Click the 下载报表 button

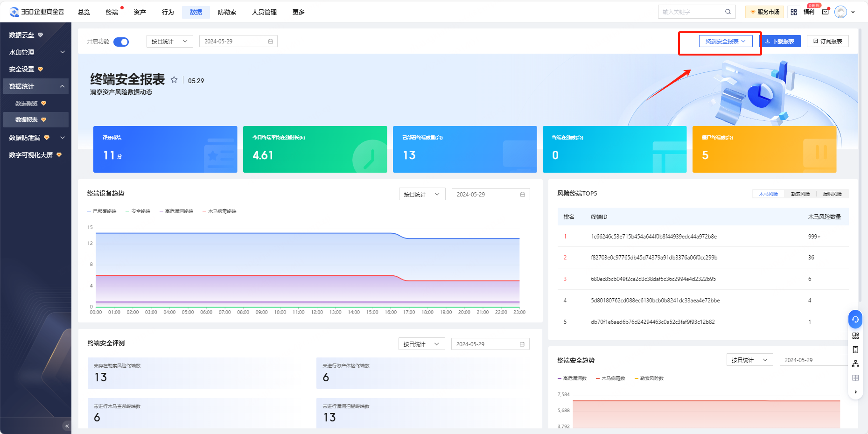tap(780, 42)
